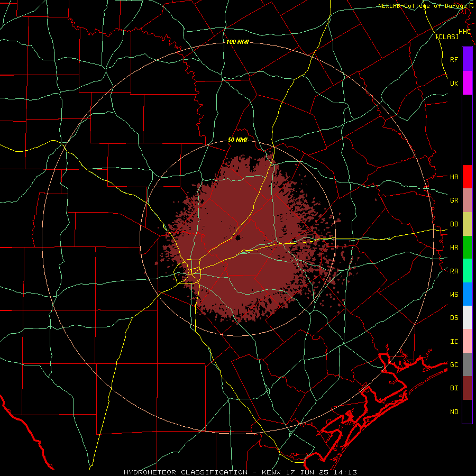Click the 100 NMI range ring label

[x=237, y=42]
